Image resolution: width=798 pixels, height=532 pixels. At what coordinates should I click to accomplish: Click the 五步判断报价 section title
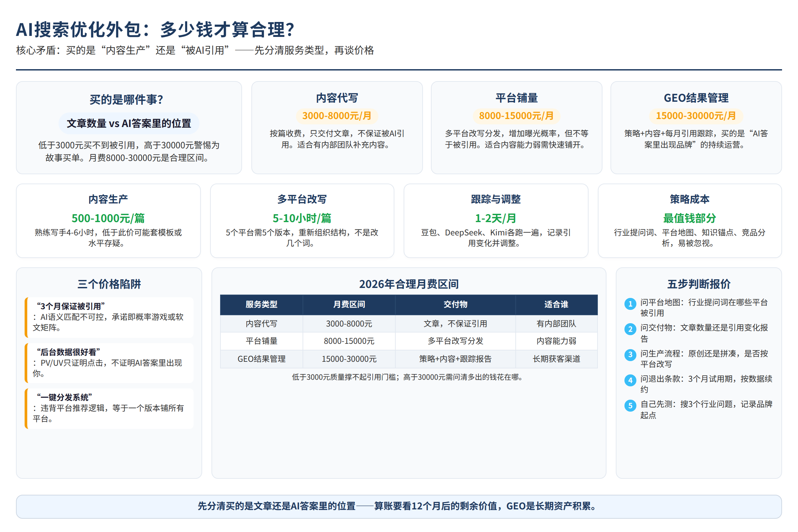click(x=699, y=284)
